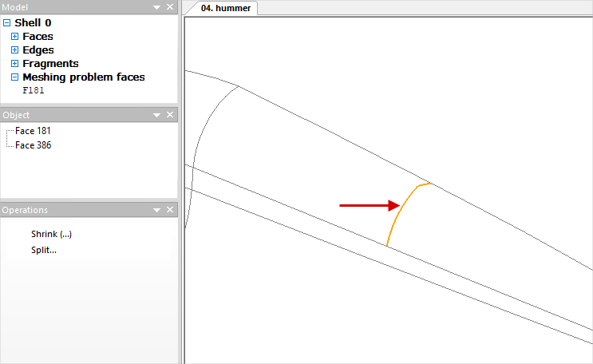The image size is (593, 364).
Task: Select the Meshing problem faces label
Action: [x=83, y=77]
